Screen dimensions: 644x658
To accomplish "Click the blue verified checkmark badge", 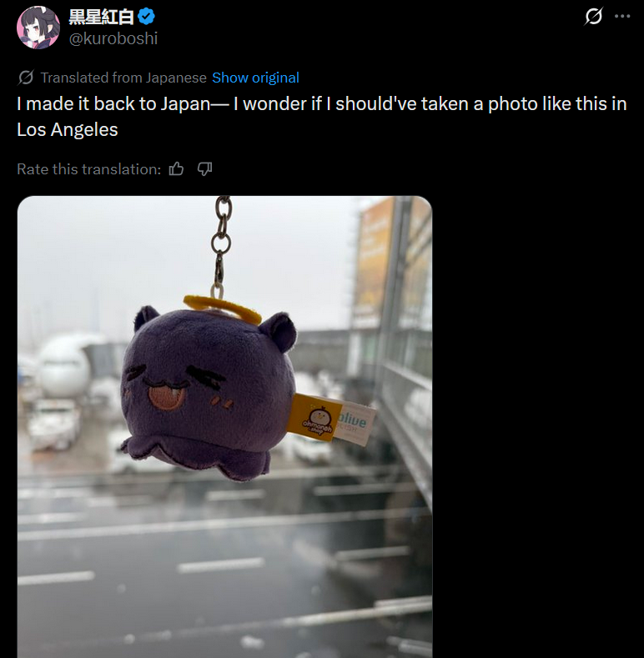I will pyautogui.click(x=147, y=17).
